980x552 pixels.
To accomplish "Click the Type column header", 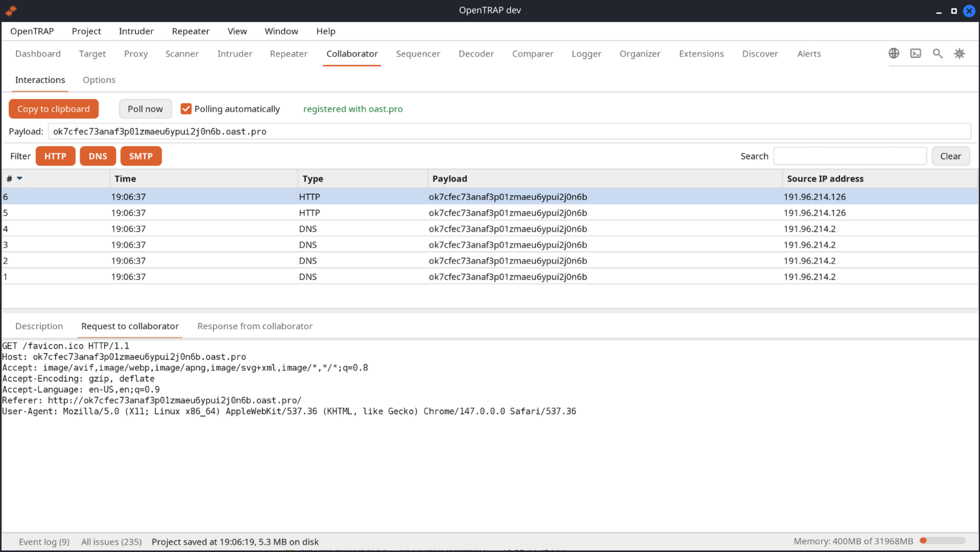I will 362,178.
